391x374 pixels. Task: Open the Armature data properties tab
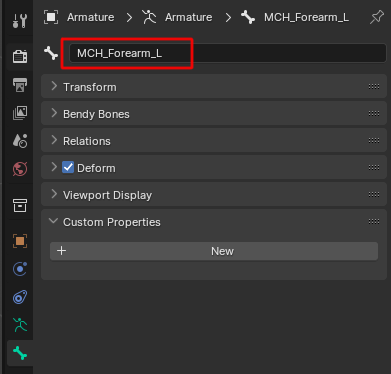point(20,325)
